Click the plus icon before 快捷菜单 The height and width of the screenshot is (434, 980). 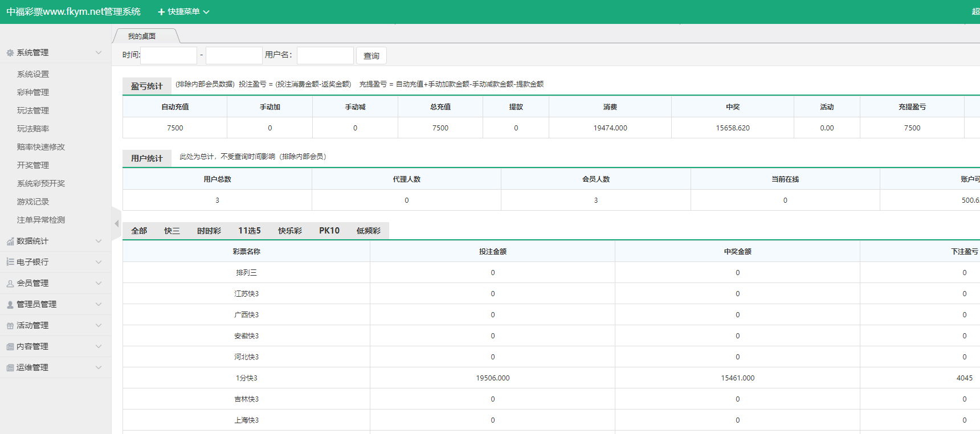tap(161, 12)
